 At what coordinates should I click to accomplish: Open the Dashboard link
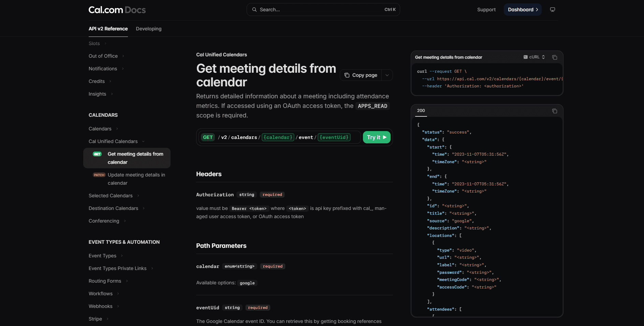(523, 10)
